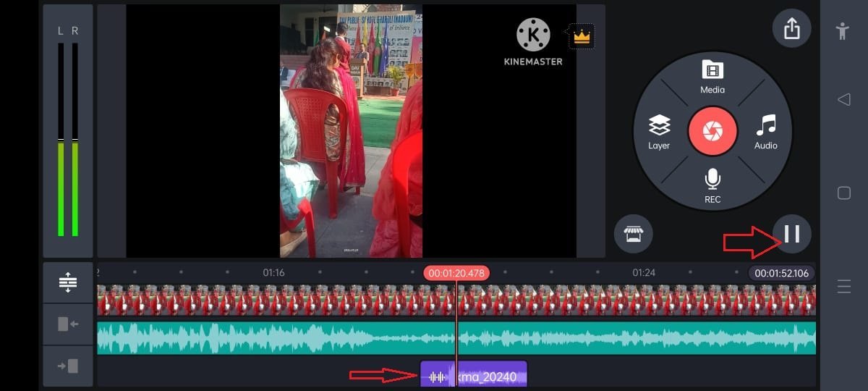Jump to previous clip edge
Viewport: 868px width, 391px height.
(x=68, y=324)
